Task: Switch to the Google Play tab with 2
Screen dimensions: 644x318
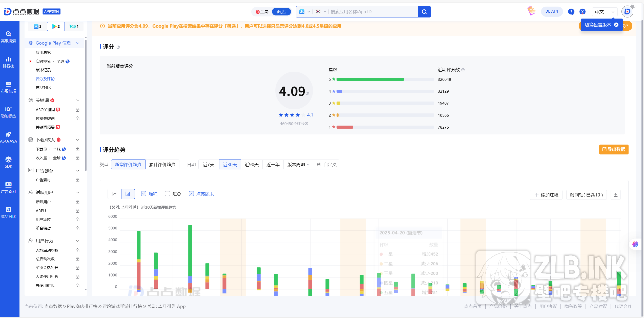Action: 56,26
